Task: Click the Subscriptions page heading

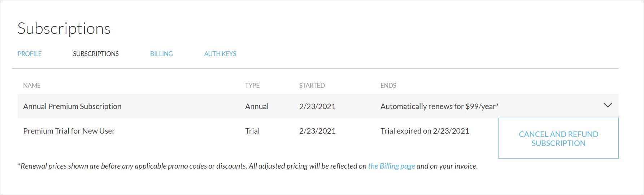Action: pos(64,29)
